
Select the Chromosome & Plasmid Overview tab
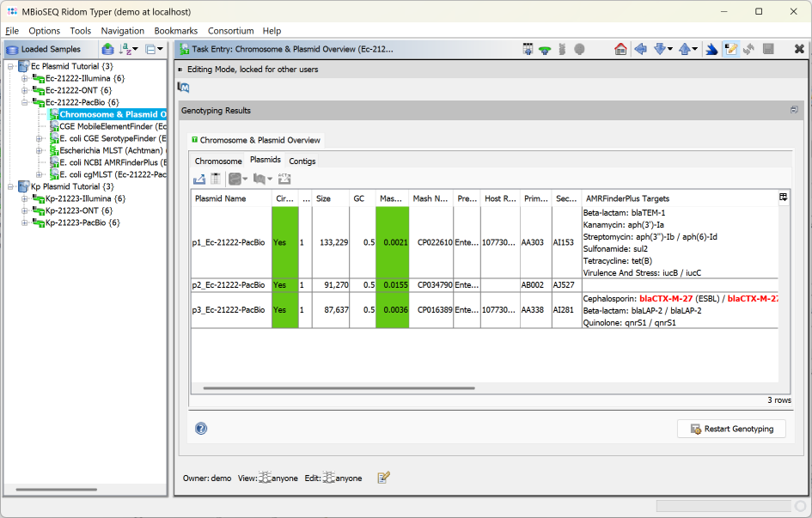tap(256, 140)
